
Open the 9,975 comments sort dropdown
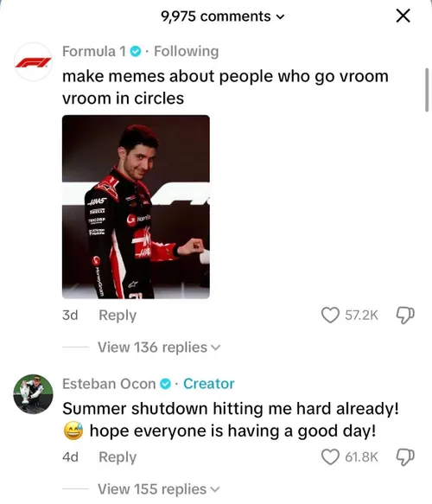tap(223, 16)
